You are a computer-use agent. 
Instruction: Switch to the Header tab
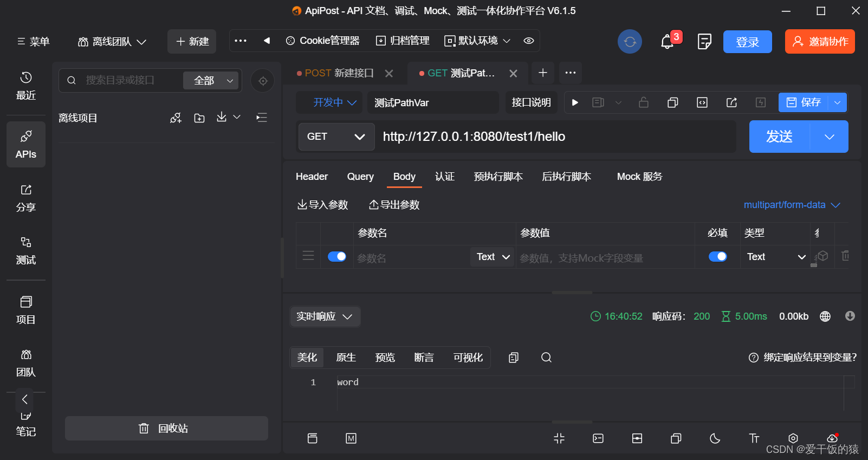pos(312,177)
